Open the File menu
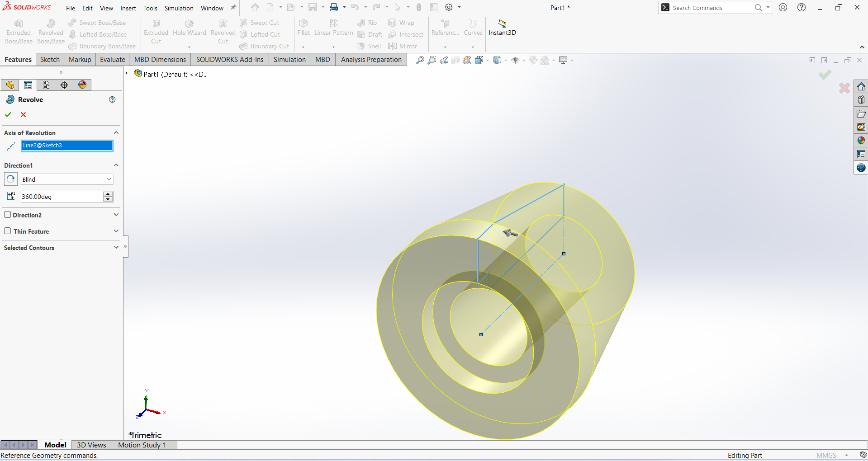The image size is (868, 461). pyautogui.click(x=71, y=8)
